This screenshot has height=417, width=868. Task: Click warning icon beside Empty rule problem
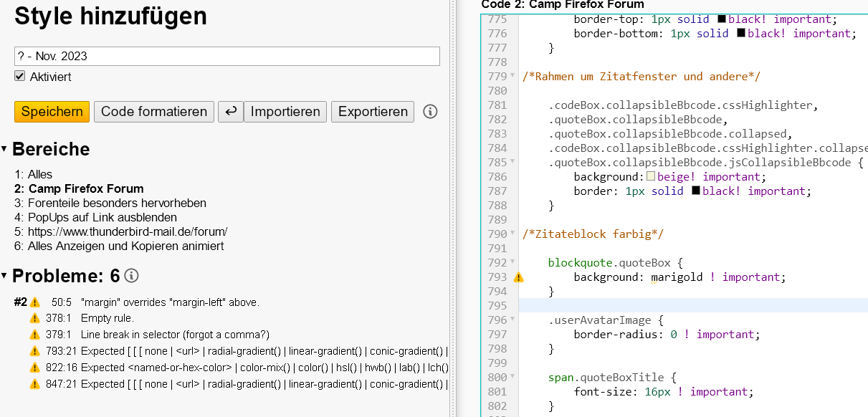pos(34,318)
